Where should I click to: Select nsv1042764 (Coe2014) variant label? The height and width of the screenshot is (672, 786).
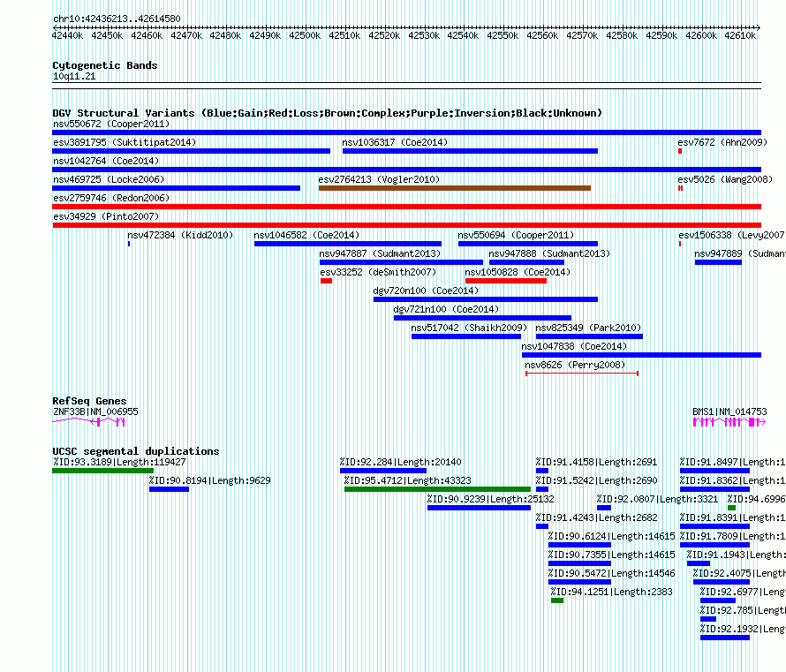coord(106,161)
